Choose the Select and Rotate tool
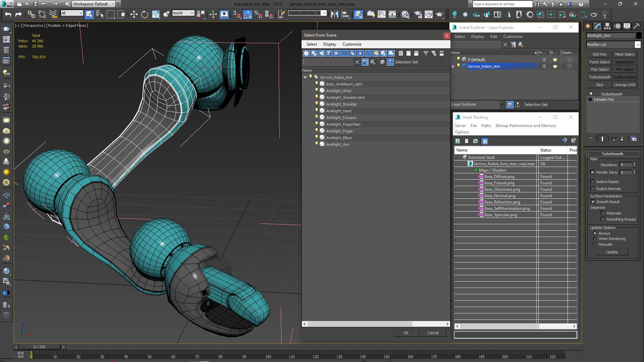The height and width of the screenshot is (362, 644). 145,14
